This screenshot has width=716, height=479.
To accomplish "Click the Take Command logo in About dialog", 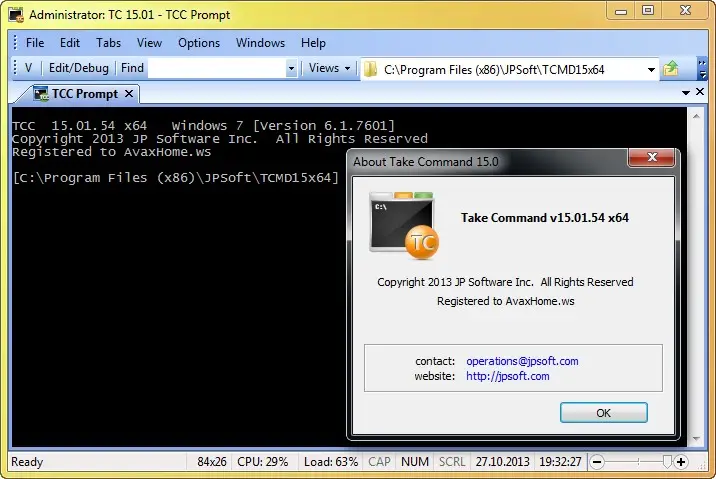I will click(x=404, y=226).
